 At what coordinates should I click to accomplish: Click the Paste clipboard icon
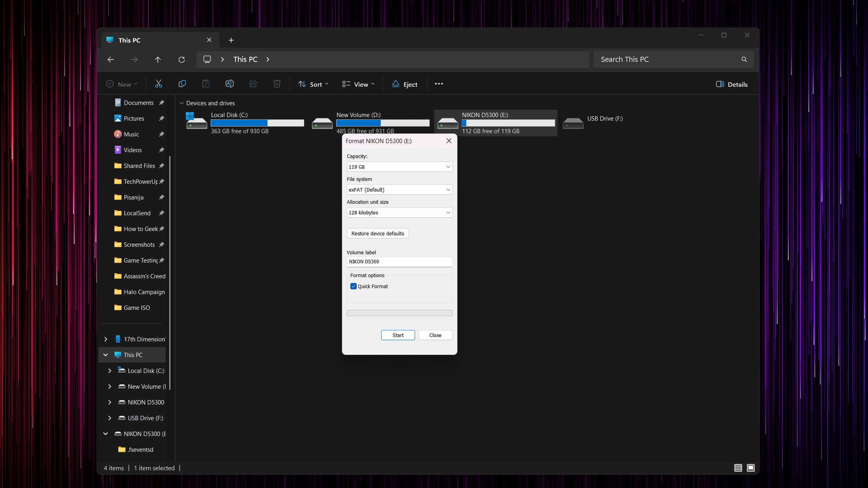click(x=206, y=84)
